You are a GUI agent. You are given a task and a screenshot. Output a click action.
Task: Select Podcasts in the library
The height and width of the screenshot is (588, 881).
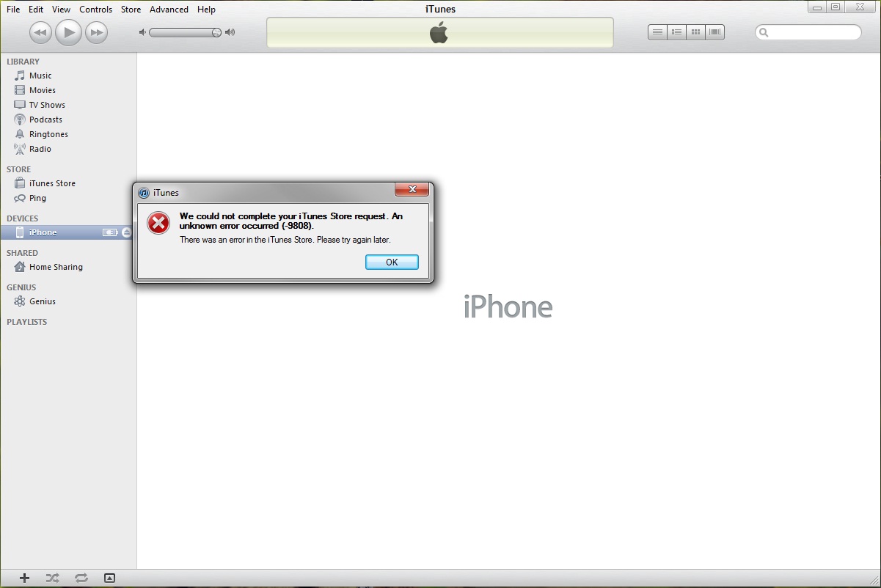pyautogui.click(x=45, y=120)
